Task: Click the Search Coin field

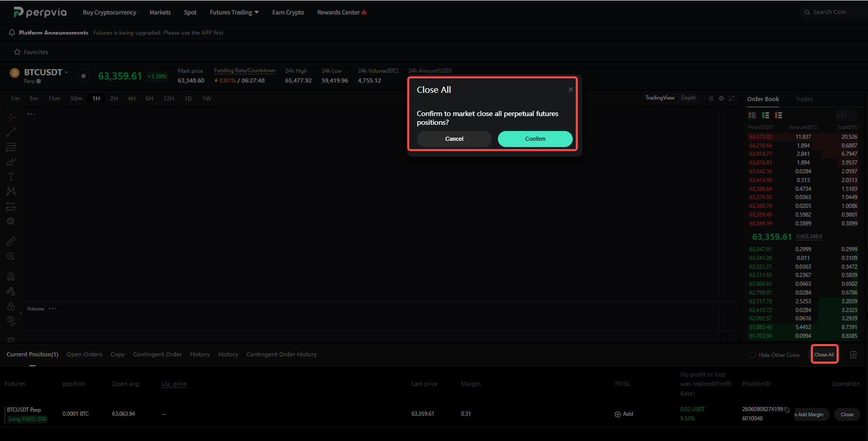Action: tap(832, 12)
